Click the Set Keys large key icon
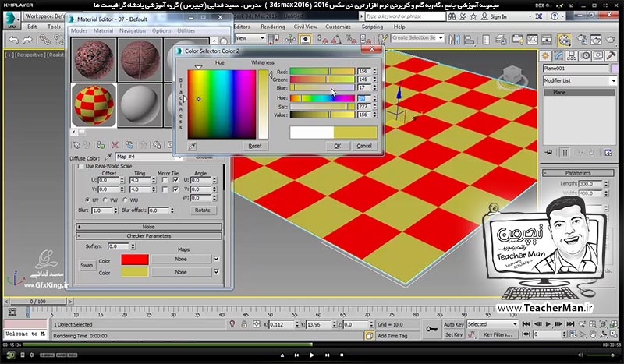624x364 pixels. [431, 330]
